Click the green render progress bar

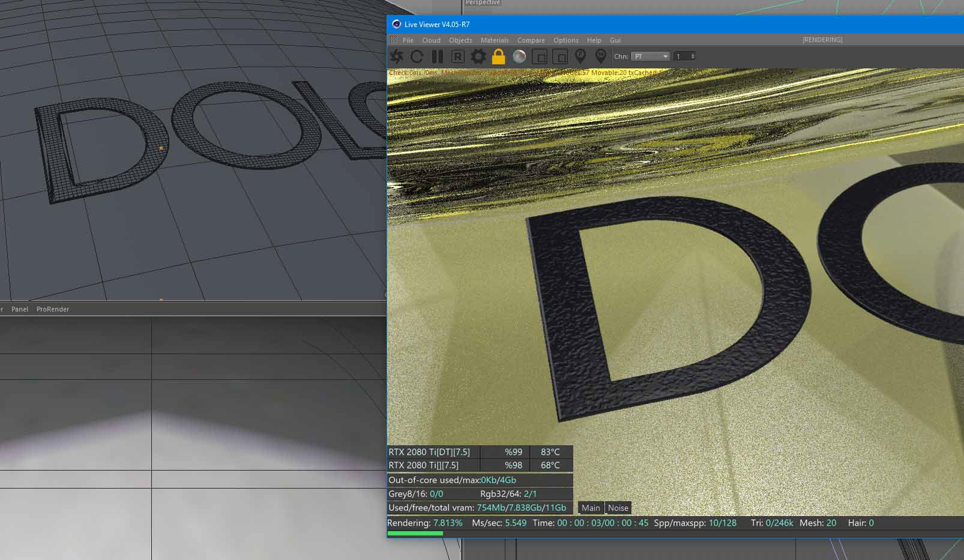(415, 533)
